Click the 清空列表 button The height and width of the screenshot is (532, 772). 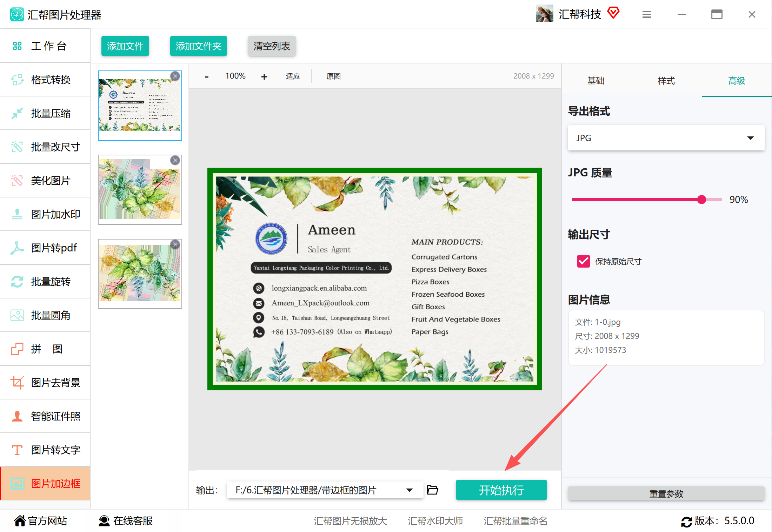[272, 46]
